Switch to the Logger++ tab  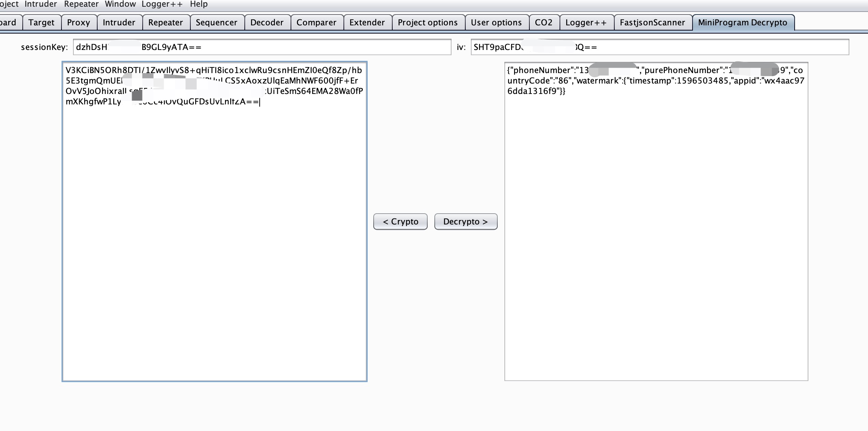[x=586, y=22]
